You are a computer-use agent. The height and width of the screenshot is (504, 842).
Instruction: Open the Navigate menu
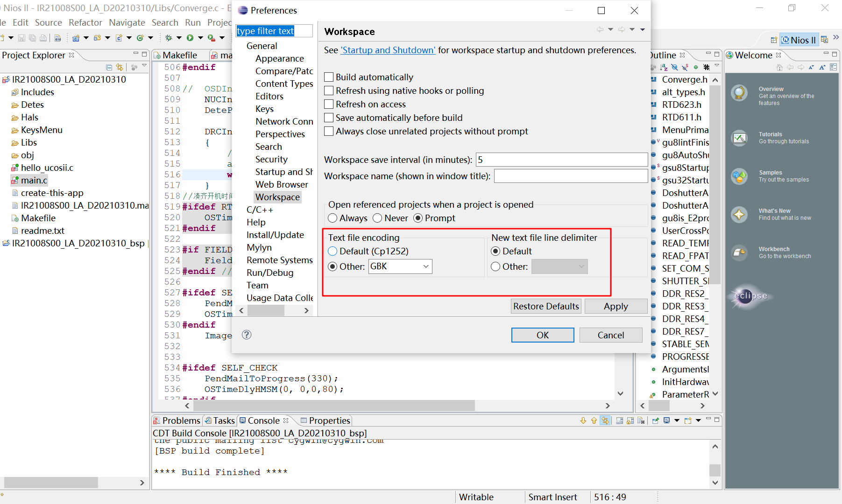(x=127, y=22)
